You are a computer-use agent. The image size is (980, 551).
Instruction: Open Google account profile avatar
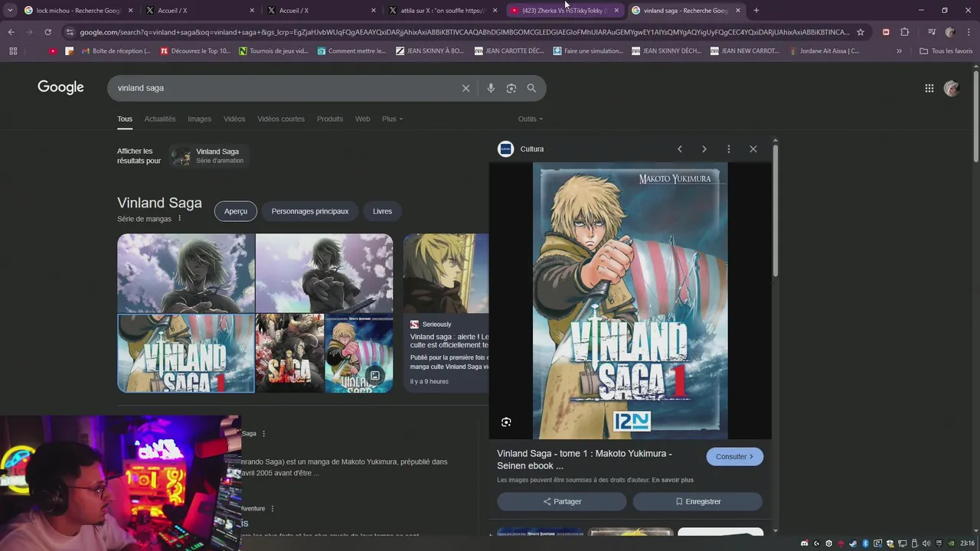(952, 88)
